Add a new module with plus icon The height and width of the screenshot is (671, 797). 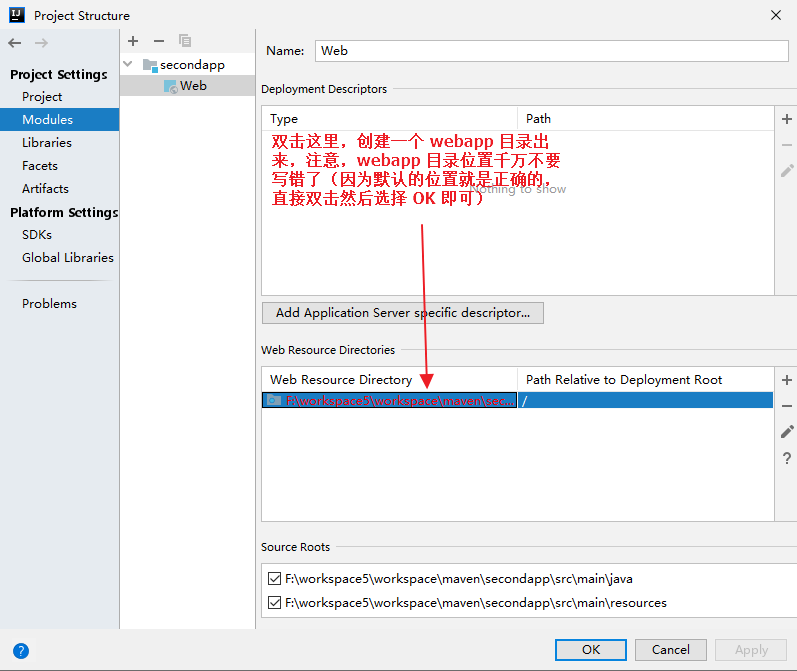pos(133,41)
